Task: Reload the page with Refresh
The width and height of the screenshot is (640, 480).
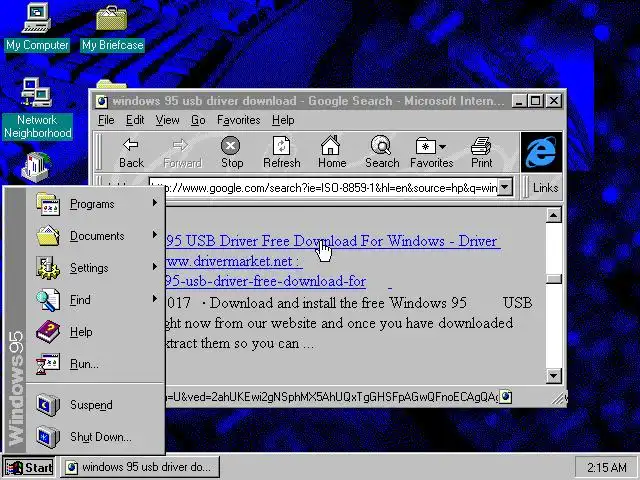Action: tap(282, 153)
